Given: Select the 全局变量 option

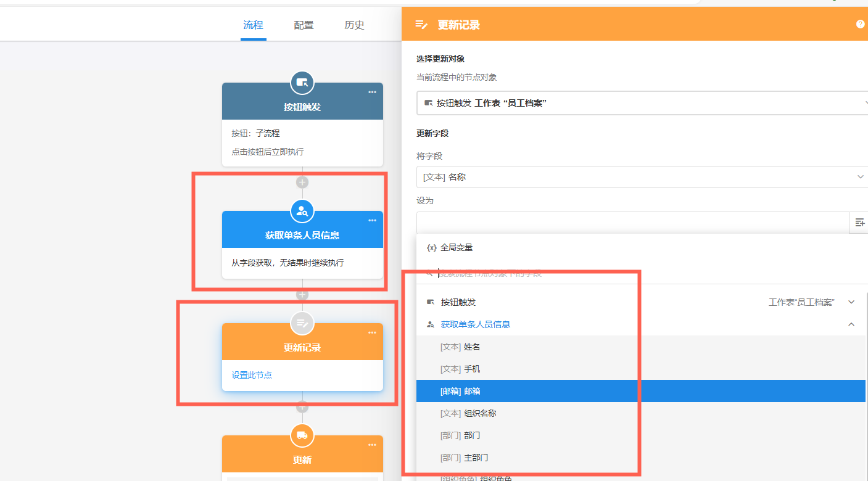Looking at the screenshot, I should point(456,247).
